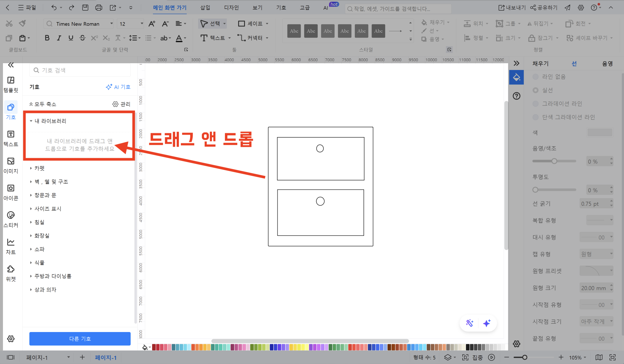
Task: Open the Times New Roman font dropdown
Action: click(x=111, y=24)
